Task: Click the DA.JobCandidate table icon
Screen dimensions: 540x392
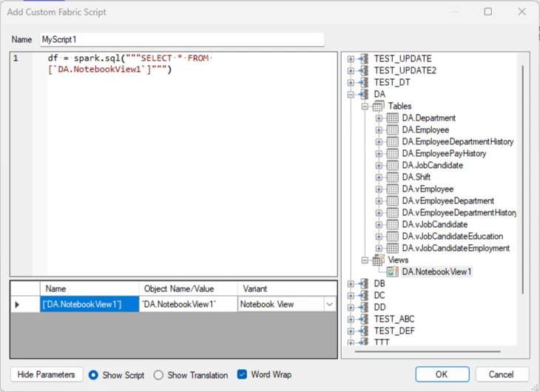Action: point(392,166)
